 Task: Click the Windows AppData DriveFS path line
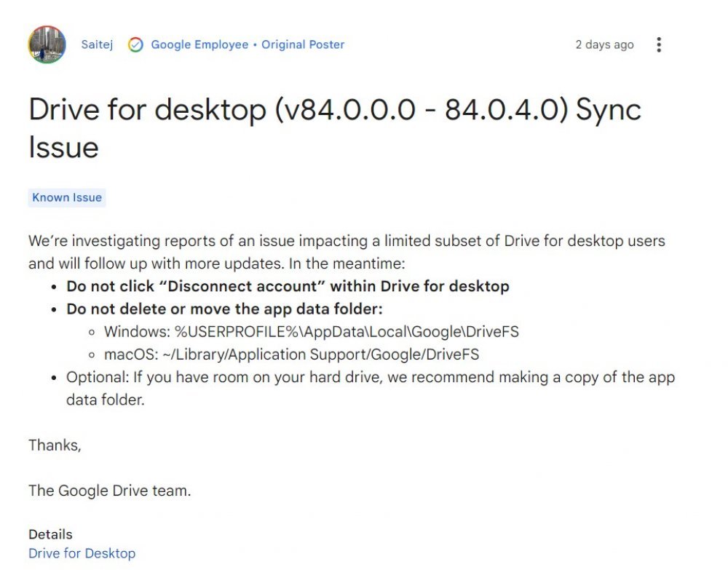click(x=311, y=331)
